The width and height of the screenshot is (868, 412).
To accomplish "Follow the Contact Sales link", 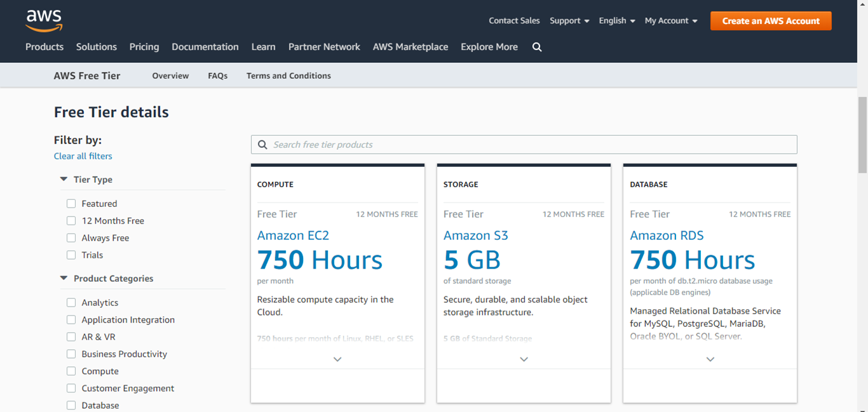I will click(514, 21).
